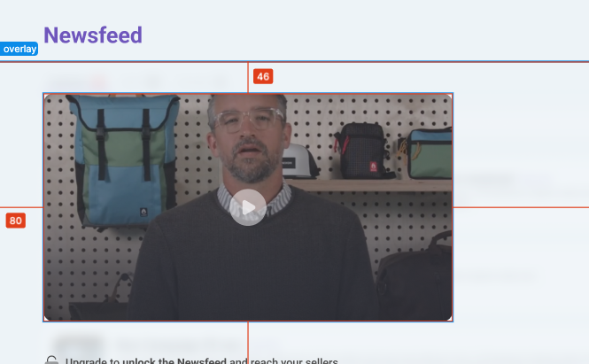Click the blue overlay label tag
The height and width of the screenshot is (364, 589).
coord(19,49)
